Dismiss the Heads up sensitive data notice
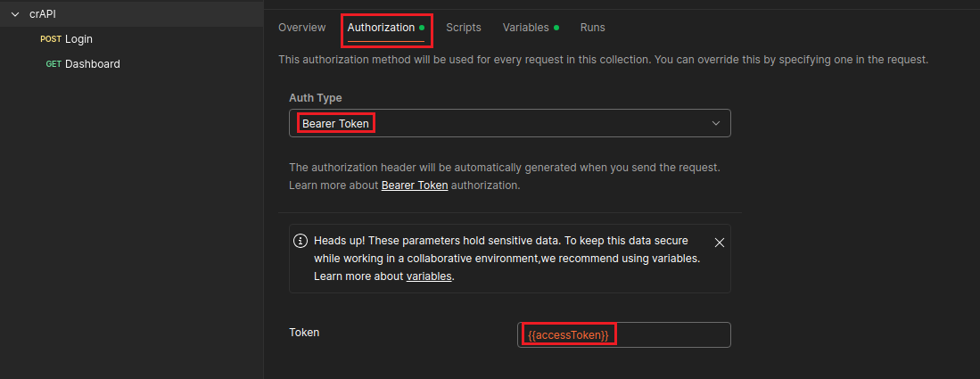This screenshot has height=379, width=980. (x=719, y=242)
